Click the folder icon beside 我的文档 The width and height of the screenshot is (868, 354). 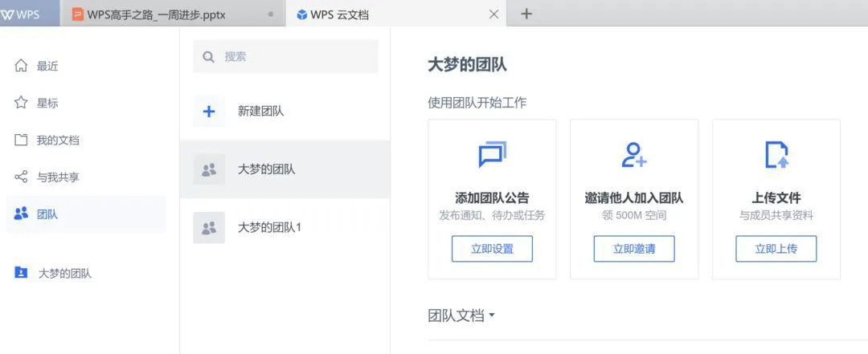21,140
